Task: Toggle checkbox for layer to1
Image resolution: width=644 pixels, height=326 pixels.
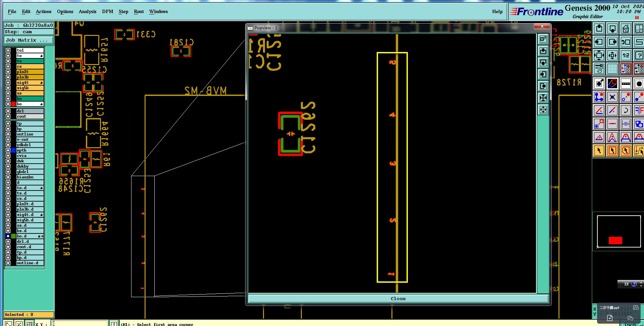Action: point(8,50)
